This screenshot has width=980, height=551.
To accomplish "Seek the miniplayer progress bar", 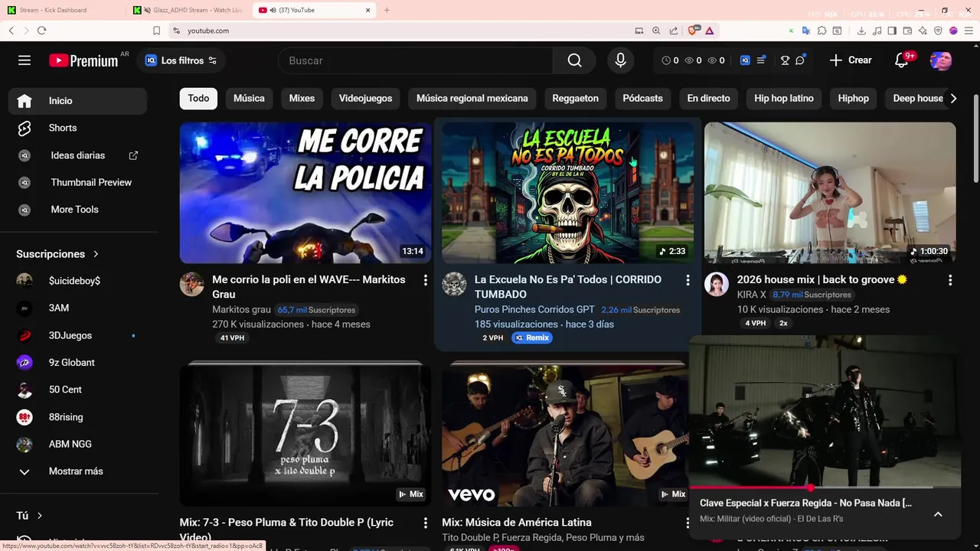I will point(825,487).
